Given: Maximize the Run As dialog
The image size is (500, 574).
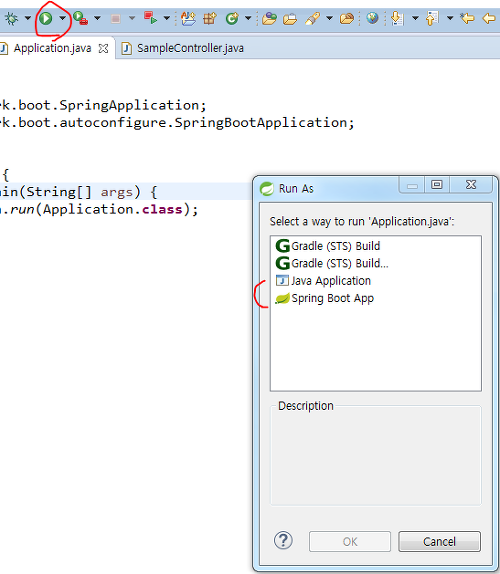Looking at the screenshot, I should click(x=437, y=184).
